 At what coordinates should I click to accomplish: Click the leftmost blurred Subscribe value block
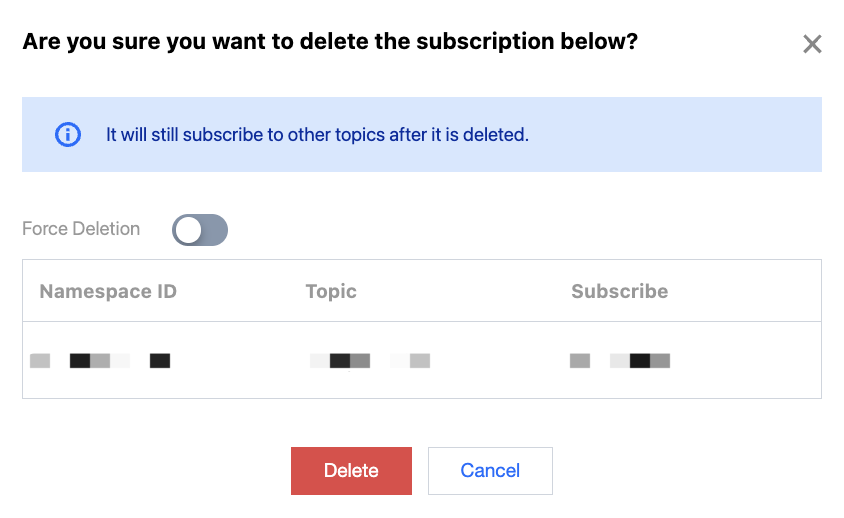click(580, 361)
